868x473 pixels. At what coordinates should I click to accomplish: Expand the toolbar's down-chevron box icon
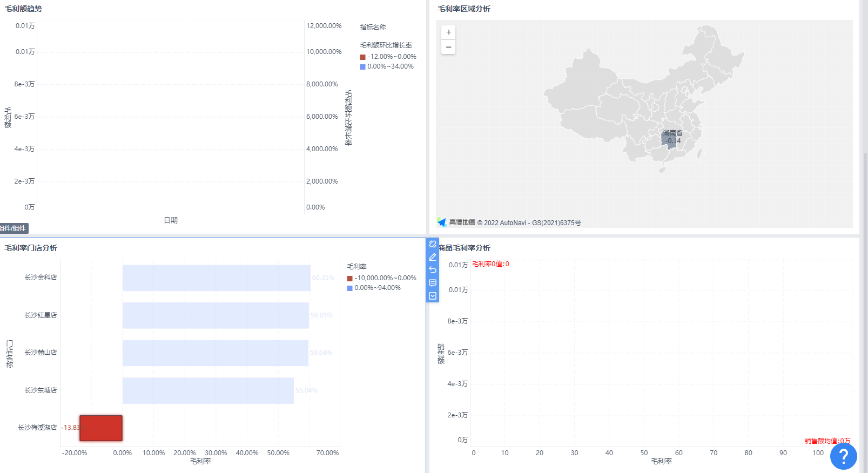tap(433, 296)
